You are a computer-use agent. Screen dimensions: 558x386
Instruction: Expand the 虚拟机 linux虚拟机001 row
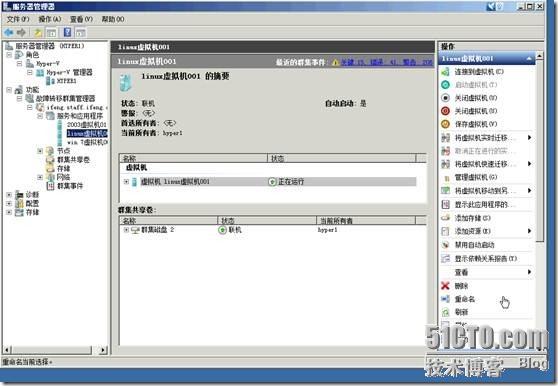[x=126, y=182]
